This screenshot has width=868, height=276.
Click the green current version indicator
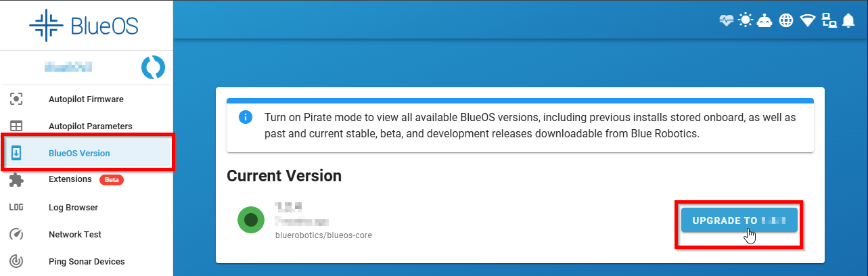tap(251, 220)
